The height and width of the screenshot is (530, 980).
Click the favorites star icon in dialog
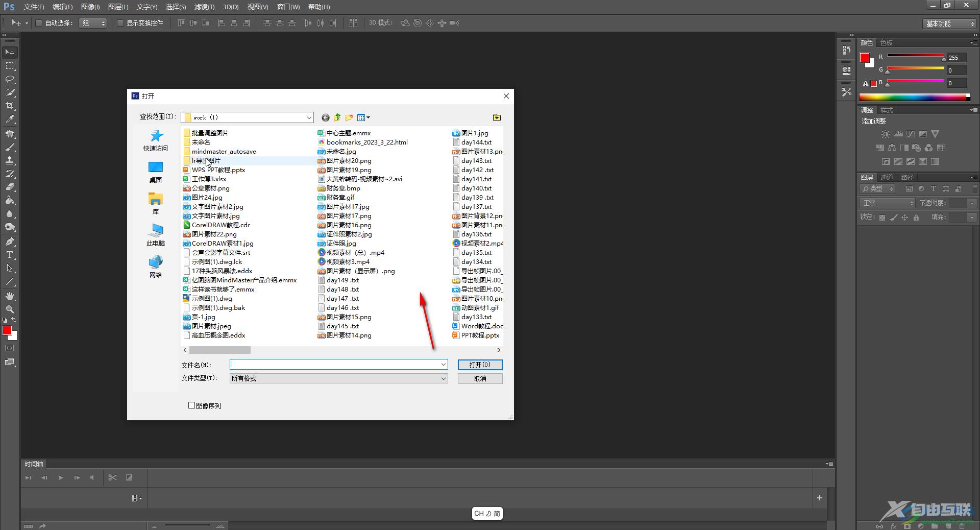pyautogui.click(x=497, y=117)
